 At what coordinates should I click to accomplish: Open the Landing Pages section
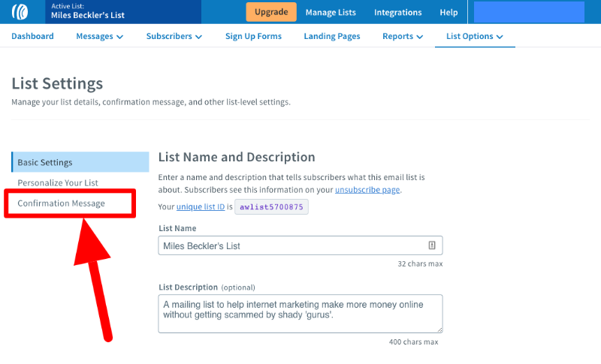tap(332, 36)
